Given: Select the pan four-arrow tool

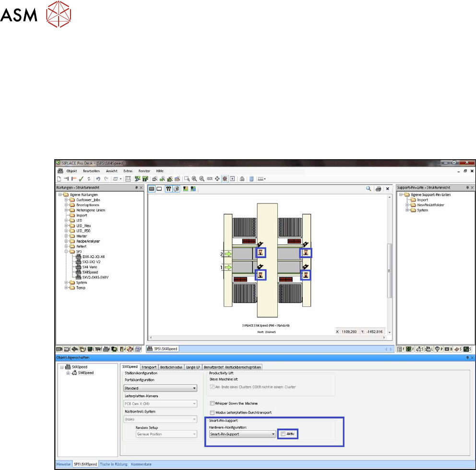Looking at the screenshot, I should [217, 179].
